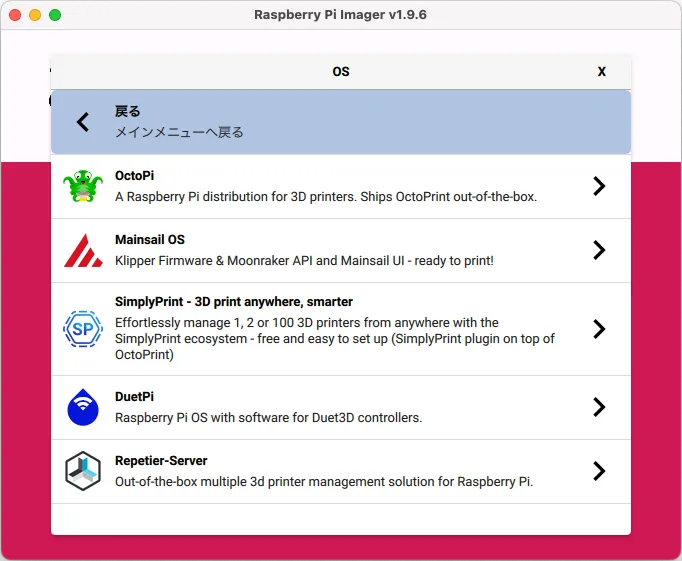
Task: Expand DuetPi chevron arrow
Action: (x=599, y=407)
